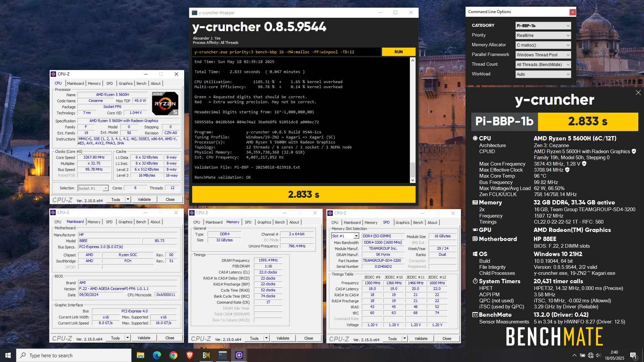Open Graphics tab in CPU-Z Mainboard window
Screen dimensions: 644x362
(125, 222)
